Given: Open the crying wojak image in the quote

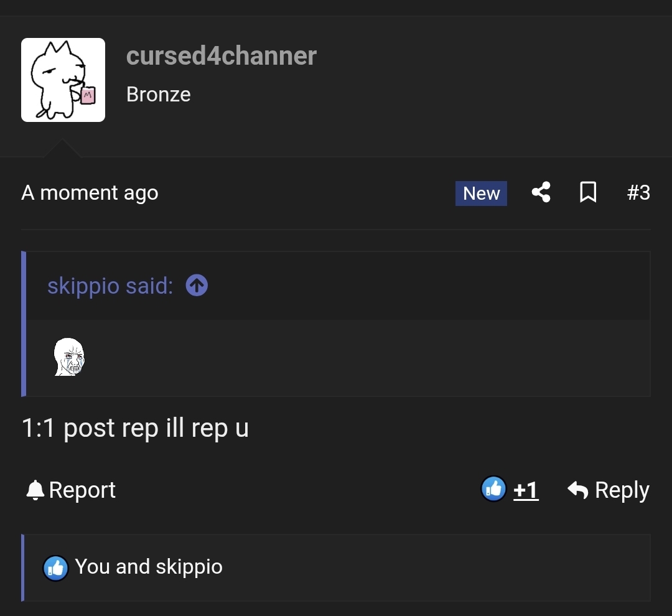Looking at the screenshot, I should (68, 357).
